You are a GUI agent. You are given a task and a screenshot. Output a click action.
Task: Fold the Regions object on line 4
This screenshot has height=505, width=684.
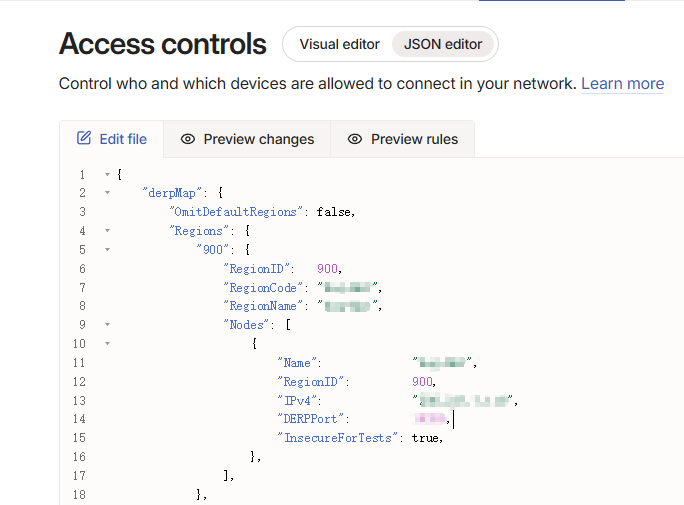point(107,230)
